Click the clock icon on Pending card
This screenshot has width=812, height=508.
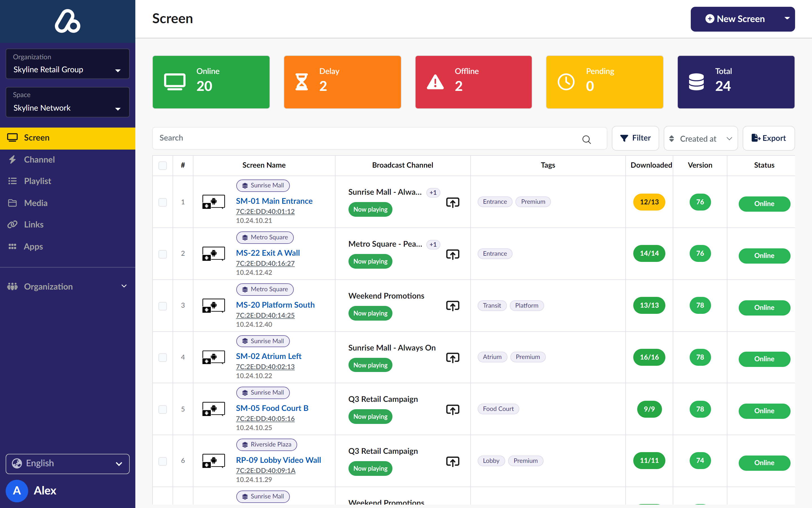[566, 82]
